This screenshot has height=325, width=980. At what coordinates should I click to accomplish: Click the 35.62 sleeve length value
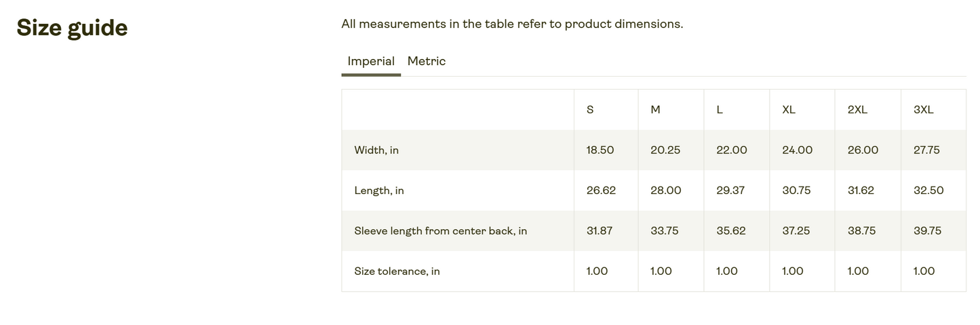click(x=731, y=231)
